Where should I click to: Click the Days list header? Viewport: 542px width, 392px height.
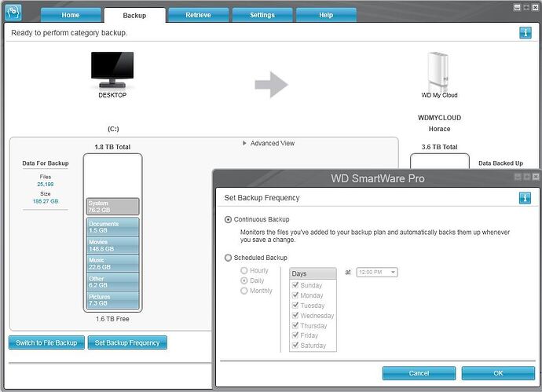tap(313, 273)
